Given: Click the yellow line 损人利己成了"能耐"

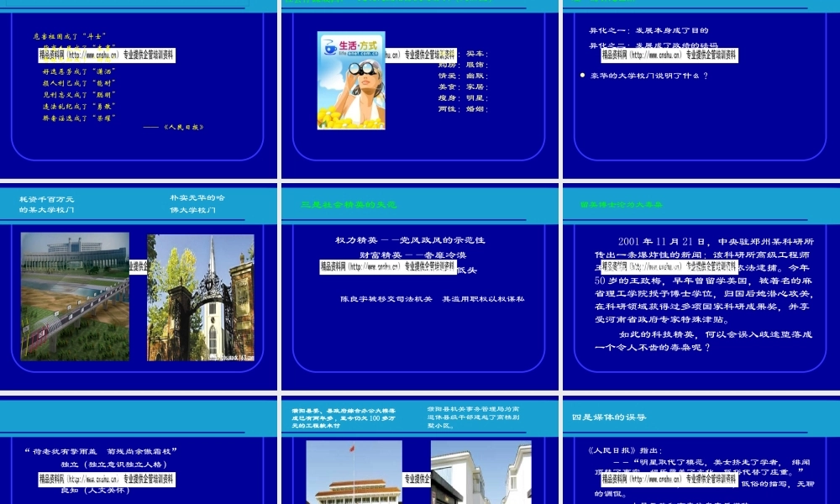Looking at the screenshot, I should click(79, 83).
